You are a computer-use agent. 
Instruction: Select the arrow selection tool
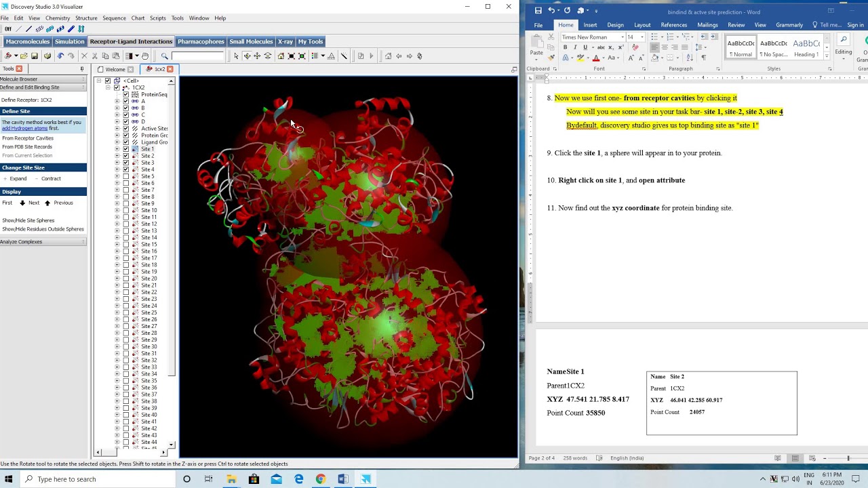click(236, 56)
